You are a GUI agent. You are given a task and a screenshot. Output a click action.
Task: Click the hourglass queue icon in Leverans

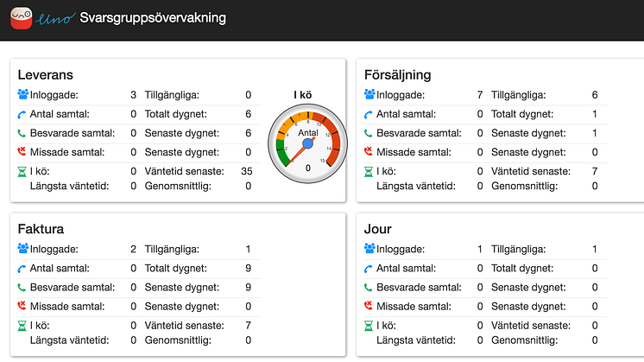click(22, 171)
